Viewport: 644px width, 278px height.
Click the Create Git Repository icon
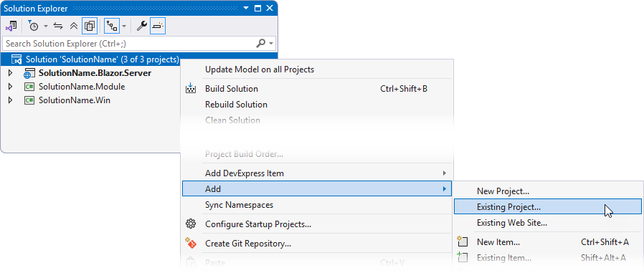(x=191, y=244)
